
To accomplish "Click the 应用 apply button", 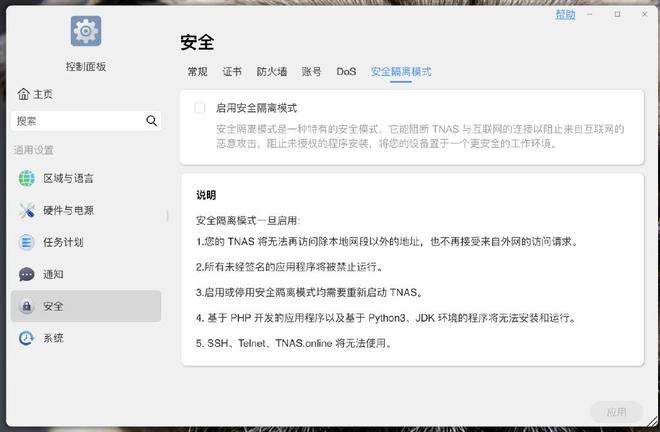I will [x=617, y=412].
